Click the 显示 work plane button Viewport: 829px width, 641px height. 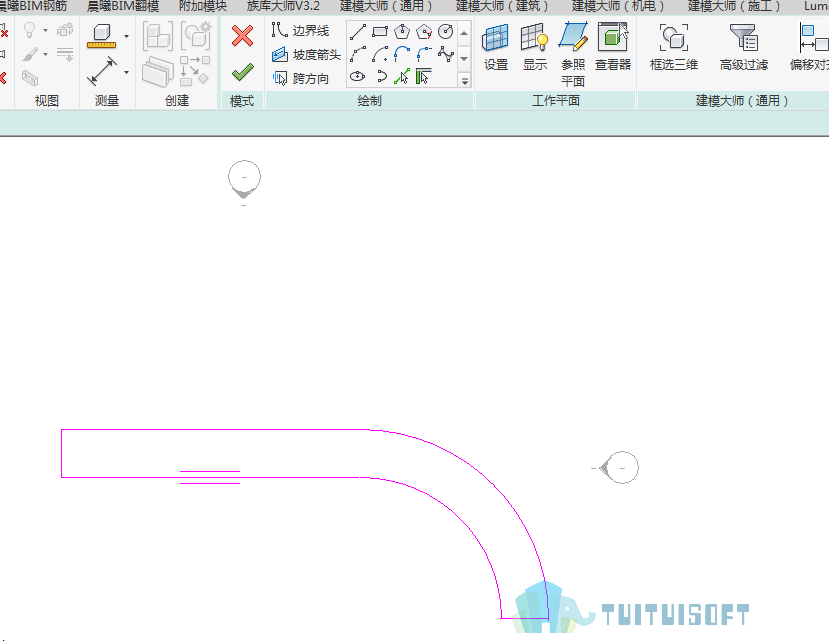click(x=535, y=47)
